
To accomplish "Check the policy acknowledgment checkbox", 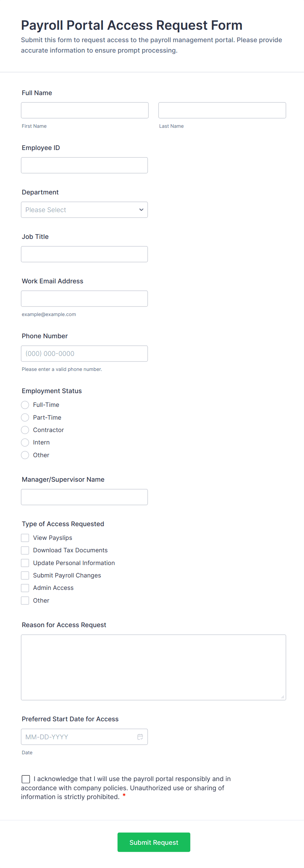I will pos(25,779).
